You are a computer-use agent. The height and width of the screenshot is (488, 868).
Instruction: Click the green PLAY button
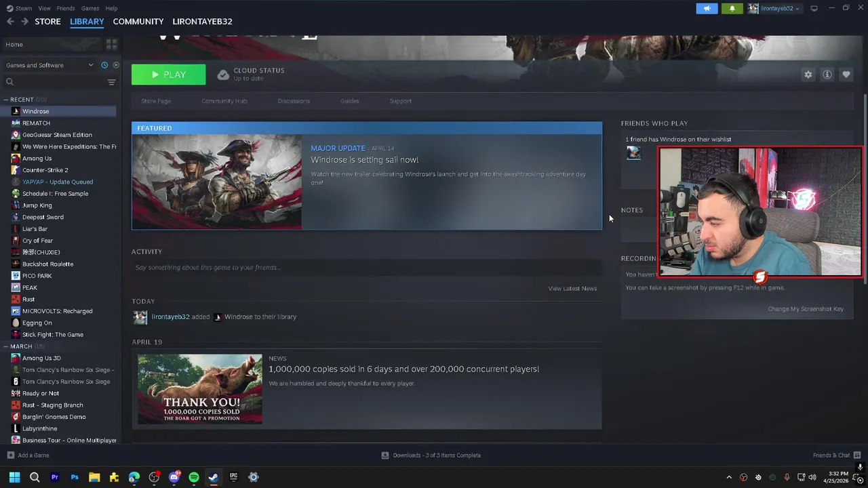[x=168, y=75]
